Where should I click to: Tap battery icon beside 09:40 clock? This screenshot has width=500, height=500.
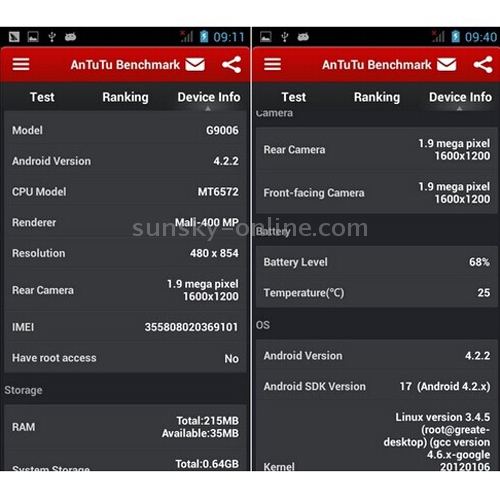point(456,37)
